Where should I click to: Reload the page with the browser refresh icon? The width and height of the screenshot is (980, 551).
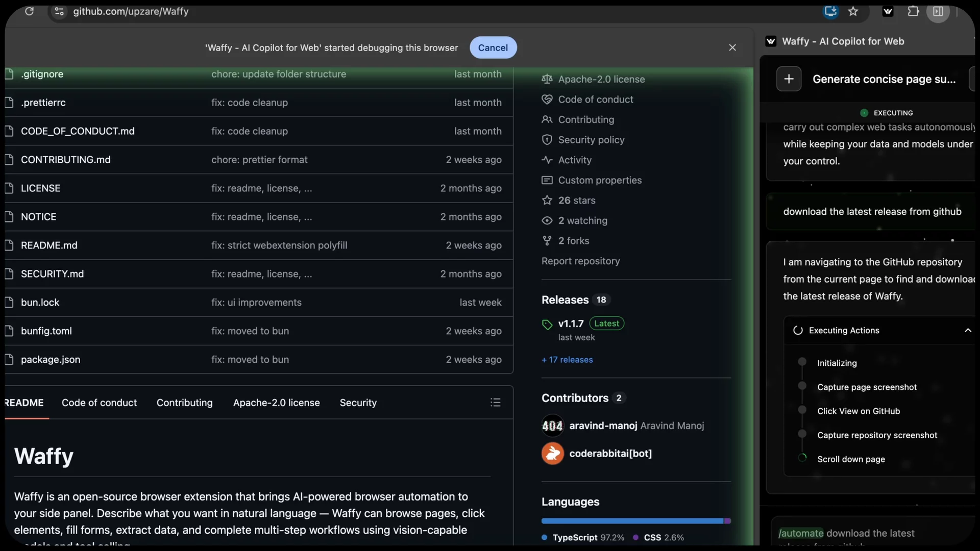click(29, 11)
